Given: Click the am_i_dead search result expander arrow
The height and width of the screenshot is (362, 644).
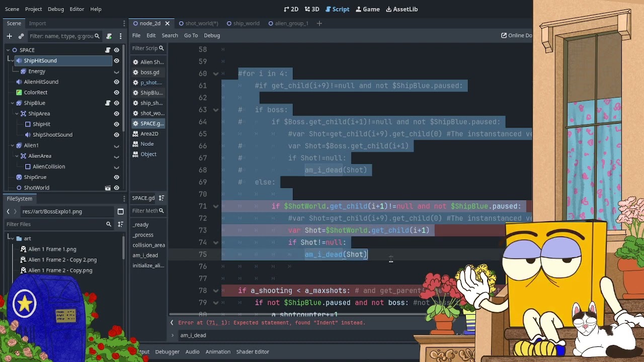Looking at the screenshot, I should pos(173,335).
